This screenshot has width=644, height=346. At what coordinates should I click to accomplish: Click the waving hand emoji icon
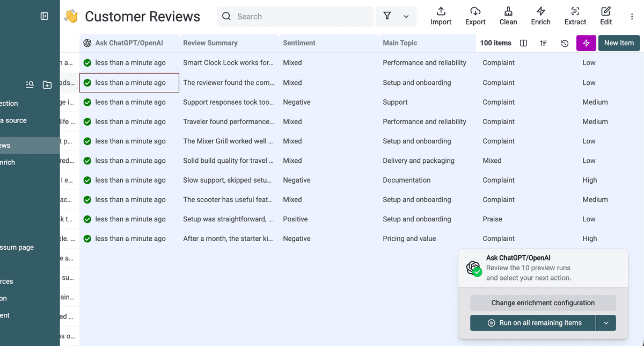pyautogui.click(x=71, y=16)
